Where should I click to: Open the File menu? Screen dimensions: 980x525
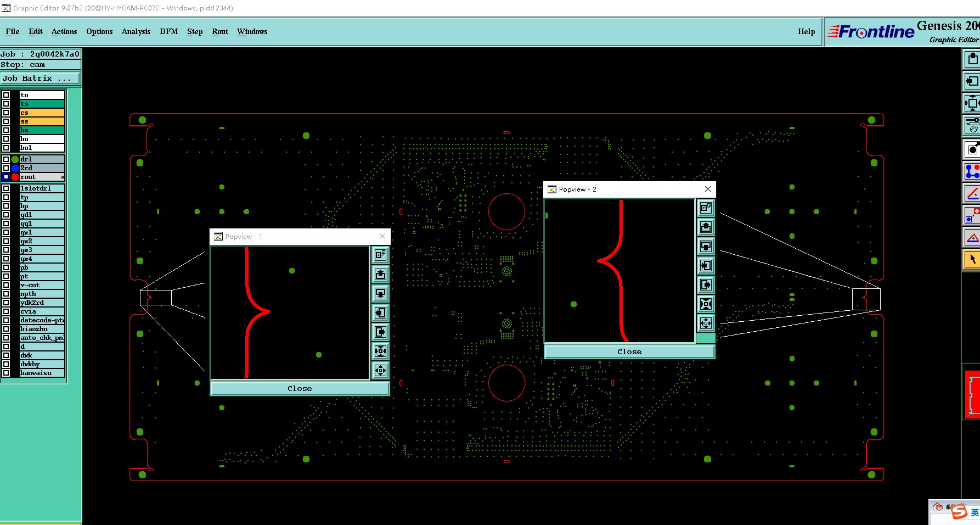point(13,31)
